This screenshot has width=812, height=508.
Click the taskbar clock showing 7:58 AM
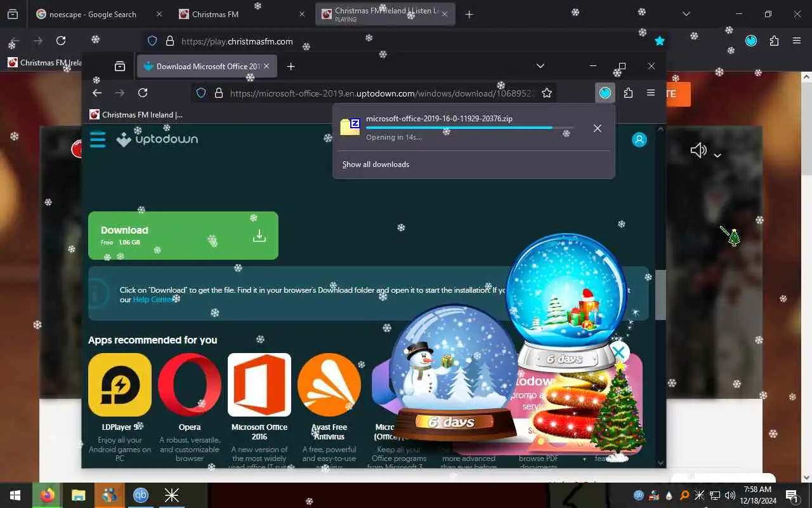[x=757, y=495]
